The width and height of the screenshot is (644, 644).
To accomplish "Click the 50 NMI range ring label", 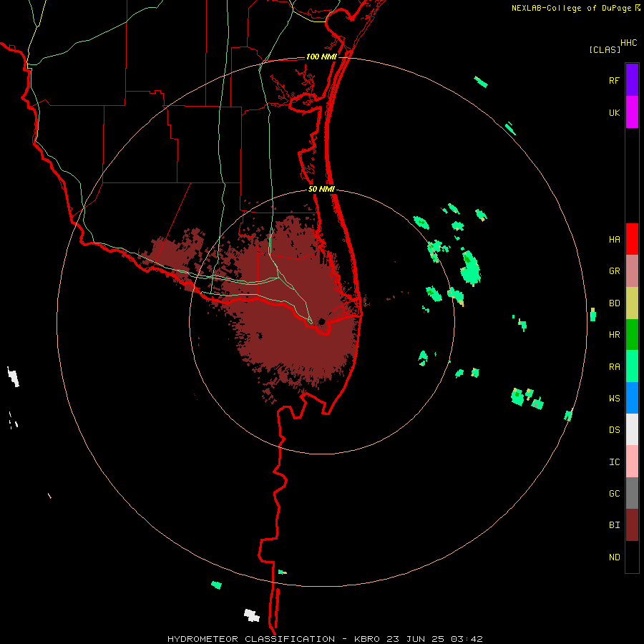I will (x=321, y=189).
